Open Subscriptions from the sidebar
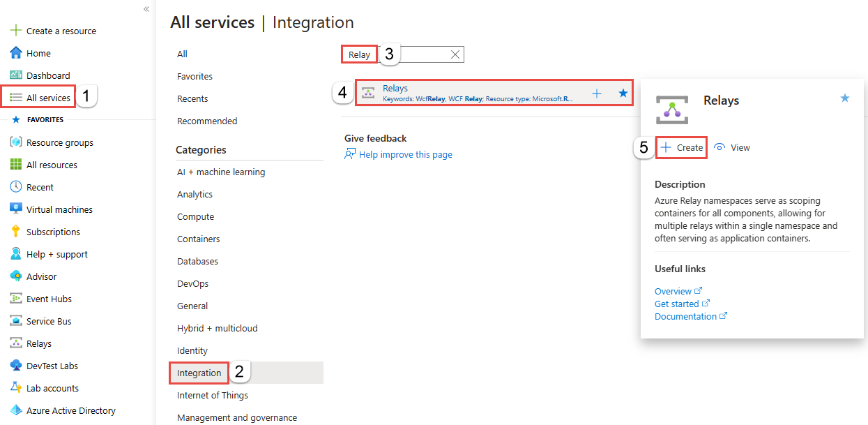 coord(52,231)
